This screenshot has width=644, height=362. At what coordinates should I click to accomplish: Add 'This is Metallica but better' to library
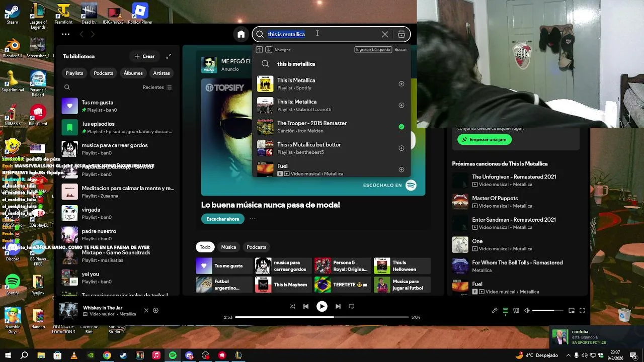pyautogui.click(x=401, y=148)
